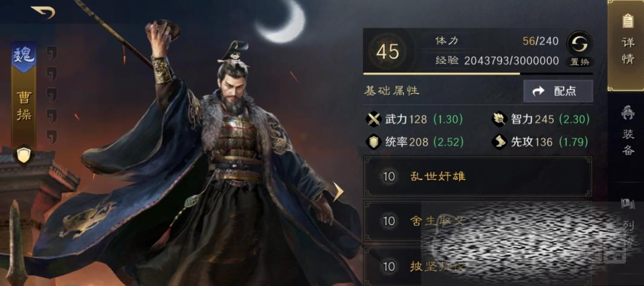Tap the 智力 intelligence icon
This screenshot has height=286, width=644.
pyautogui.click(x=500, y=119)
